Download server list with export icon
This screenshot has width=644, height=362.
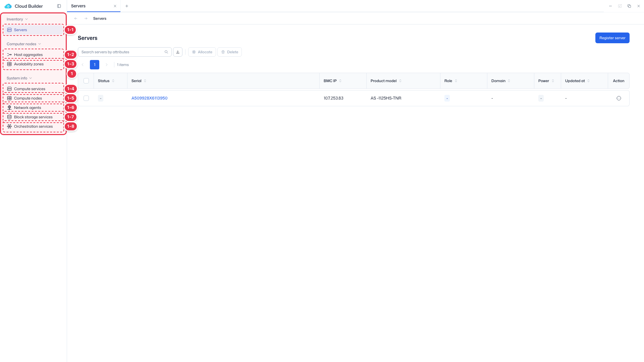tap(178, 52)
